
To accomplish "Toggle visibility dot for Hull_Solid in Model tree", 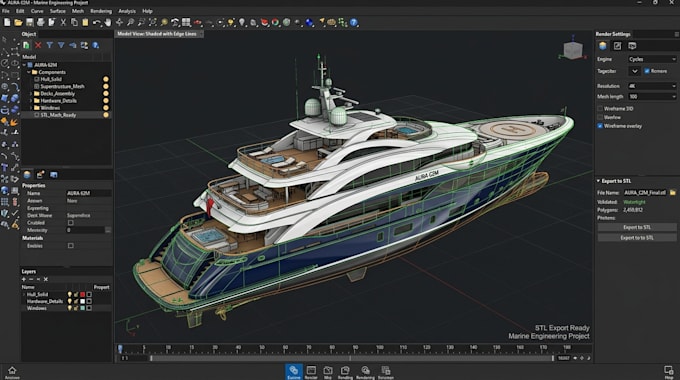I will [x=105, y=79].
